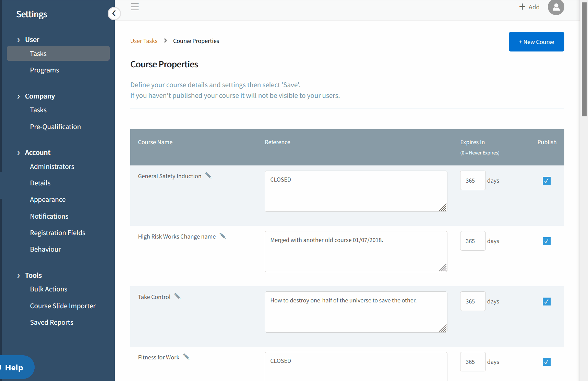
Task: Click the pencil icon next to Take Control
Action: [177, 297]
